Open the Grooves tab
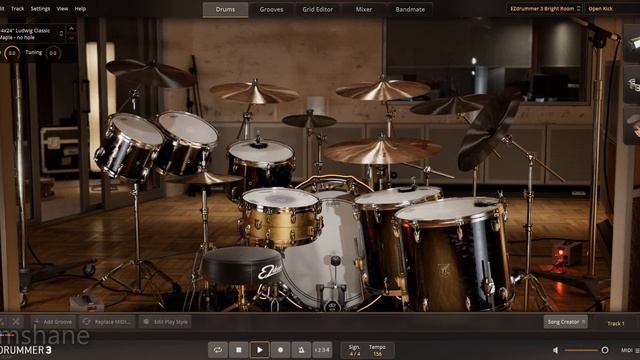This screenshot has height=360, width=640. click(271, 9)
